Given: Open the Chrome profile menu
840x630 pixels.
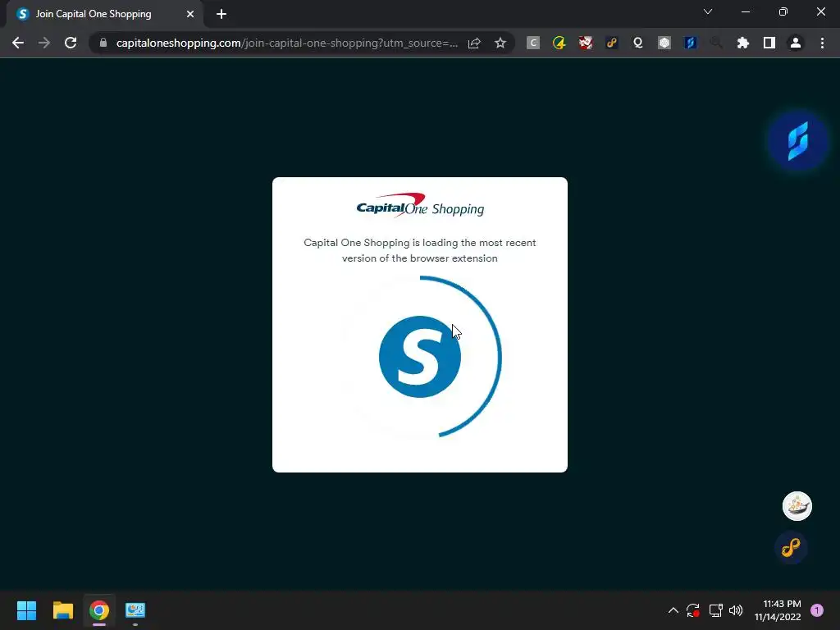Looking at the screenshot, I should (796, 43).
